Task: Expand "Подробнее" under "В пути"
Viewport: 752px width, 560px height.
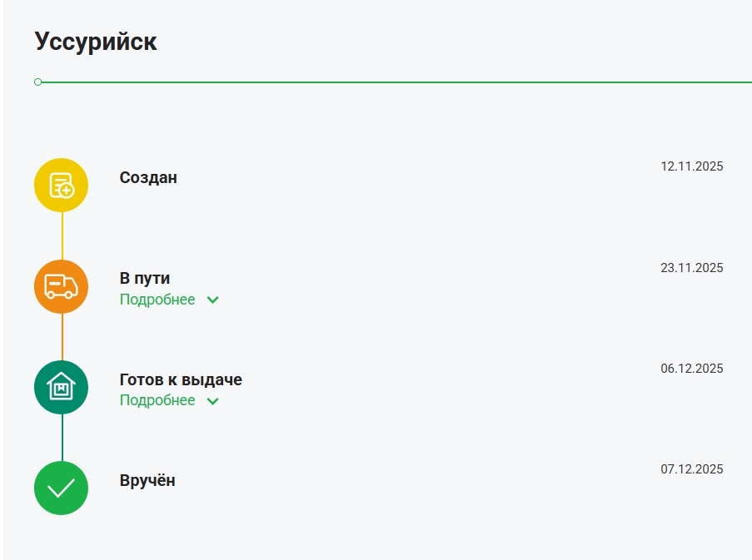Action: tap(157, 300)
